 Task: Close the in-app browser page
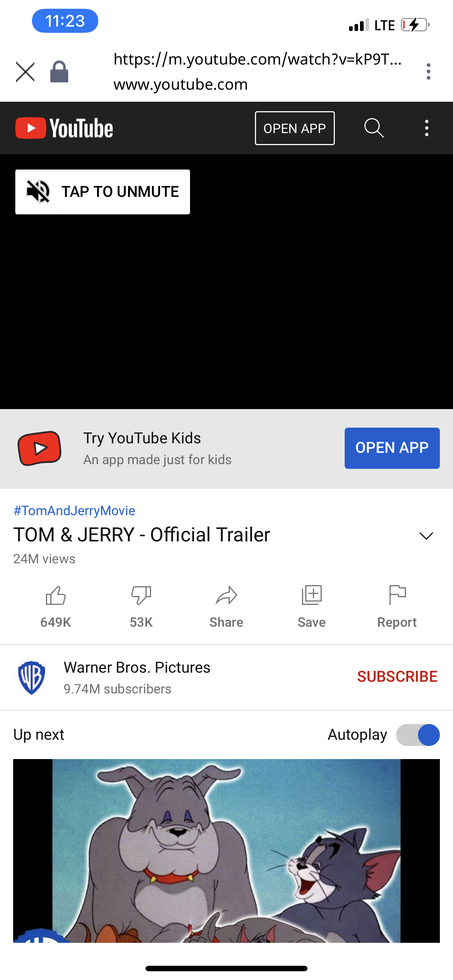(25, 71)
